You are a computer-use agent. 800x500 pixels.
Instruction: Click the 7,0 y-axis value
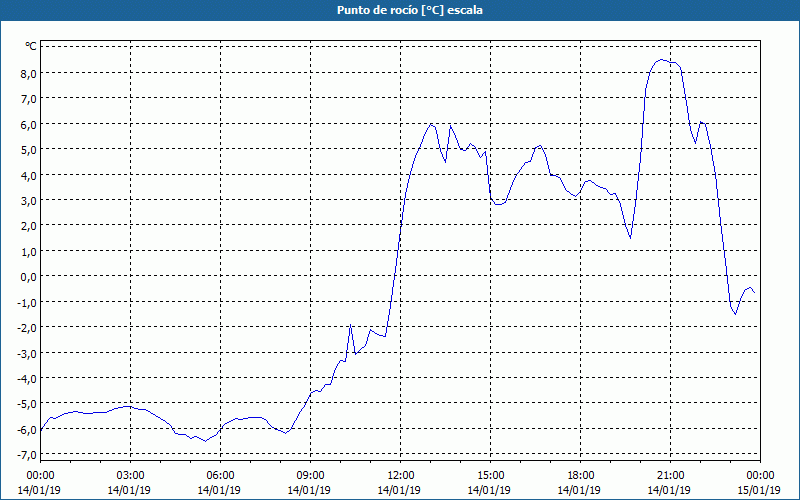click(29, 99)
